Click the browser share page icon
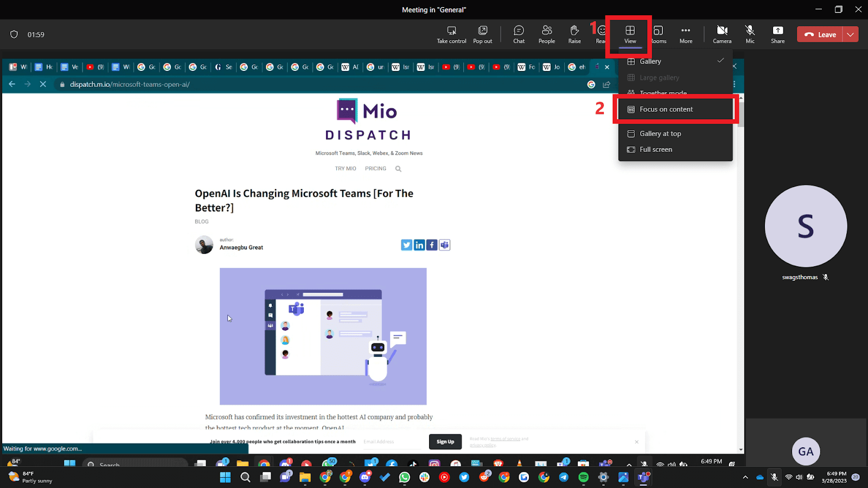868x488 pixels. click(x=607, y=84)
